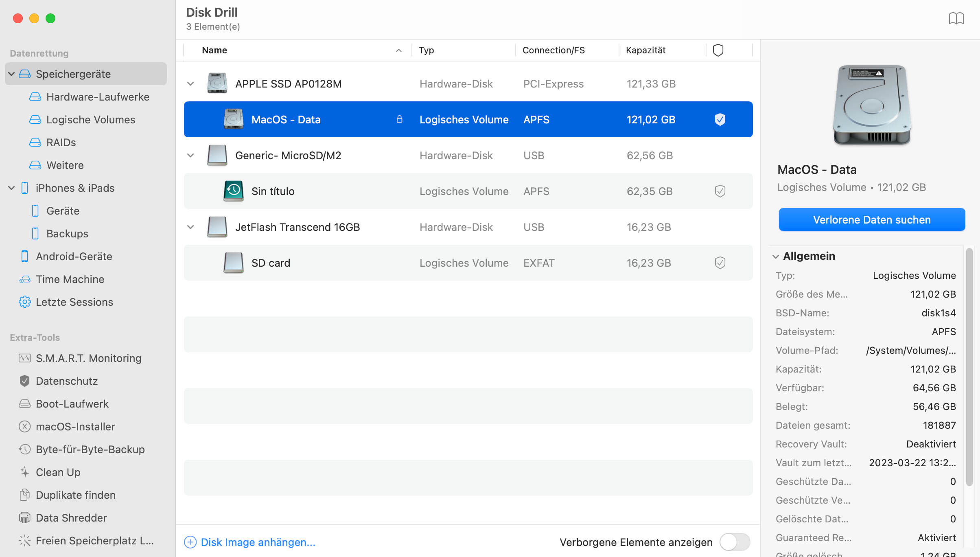Click the 62,56 GB capacity cell

point(650,156)
